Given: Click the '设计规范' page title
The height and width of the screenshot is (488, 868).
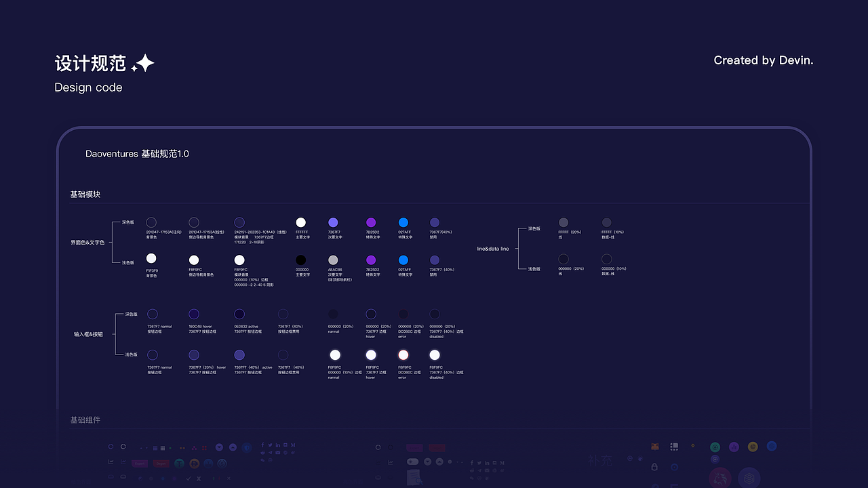Looking at the screenshot, I should (x=90, y=64).
